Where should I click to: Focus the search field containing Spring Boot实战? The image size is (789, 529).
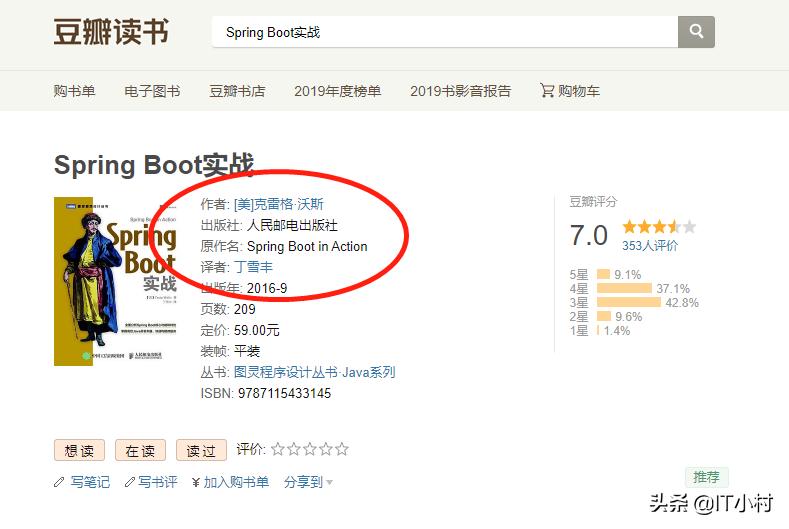click(445, 32)
